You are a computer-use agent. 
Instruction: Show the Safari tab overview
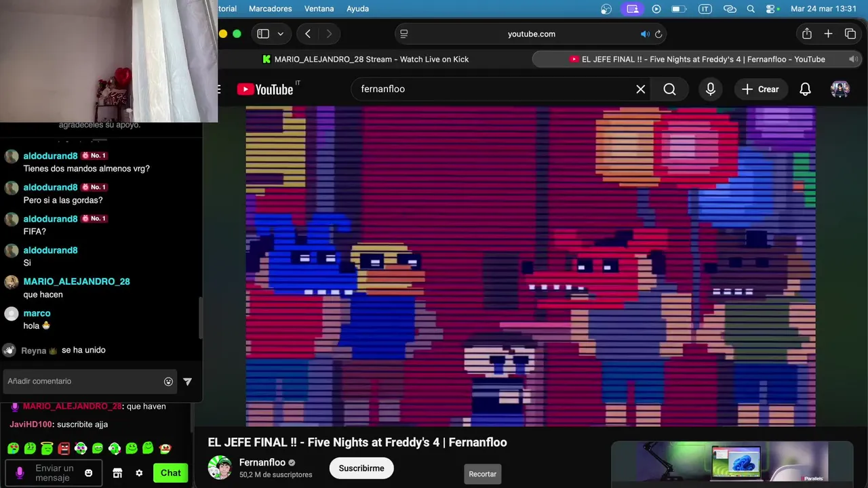850,34
